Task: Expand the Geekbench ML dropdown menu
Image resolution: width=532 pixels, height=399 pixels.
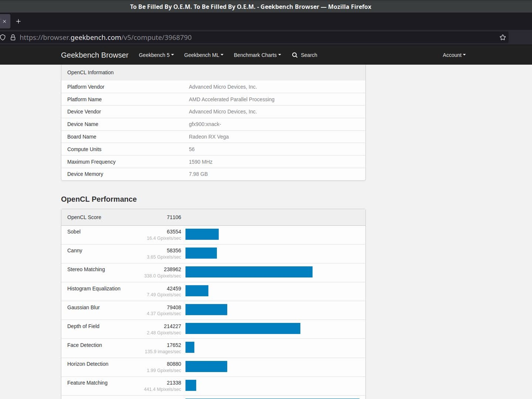Action: coord(204,55)
